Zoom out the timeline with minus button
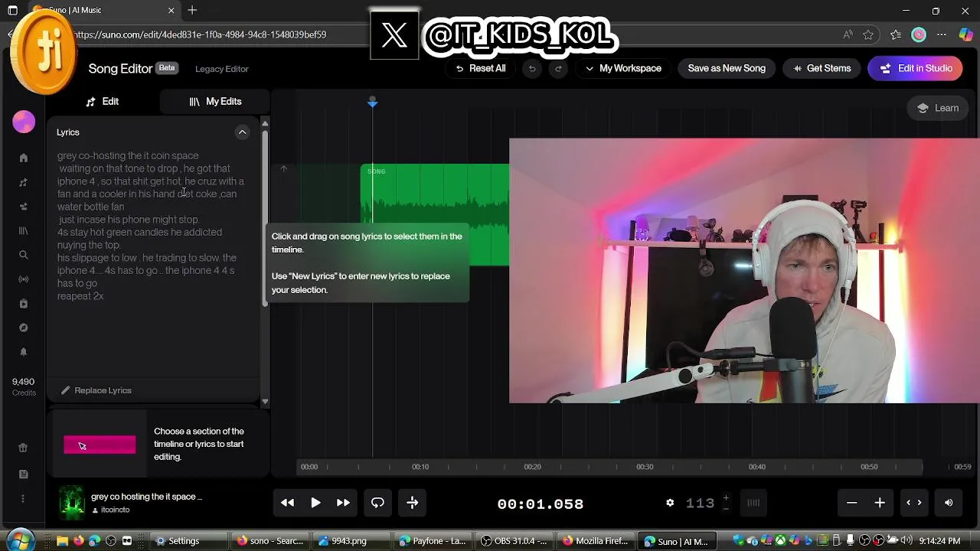This screenshot has width=980, height=551. [x=851, y=503]
